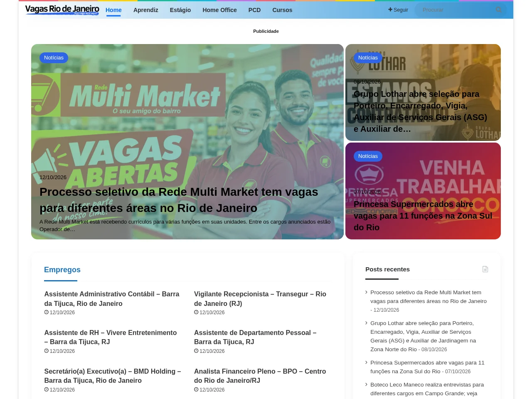Select the Estágio menu item
This screenshot has width=532, height=399.
[180, 10]
